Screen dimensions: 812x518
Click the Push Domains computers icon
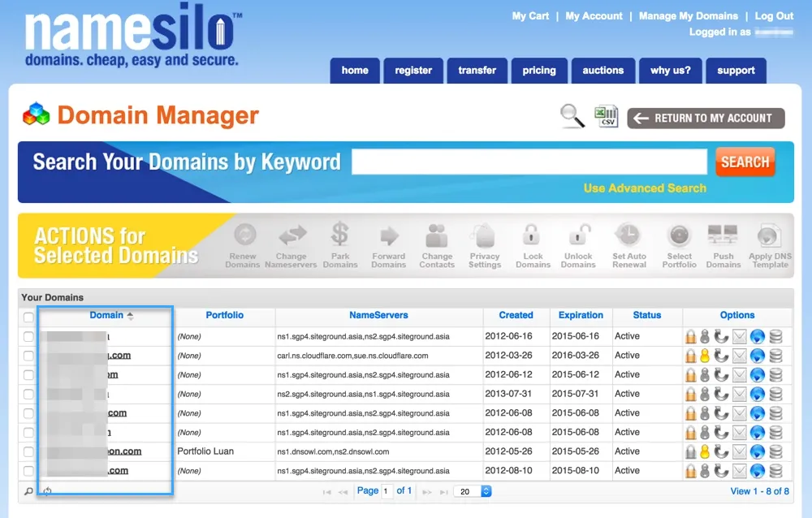[723, 235]
